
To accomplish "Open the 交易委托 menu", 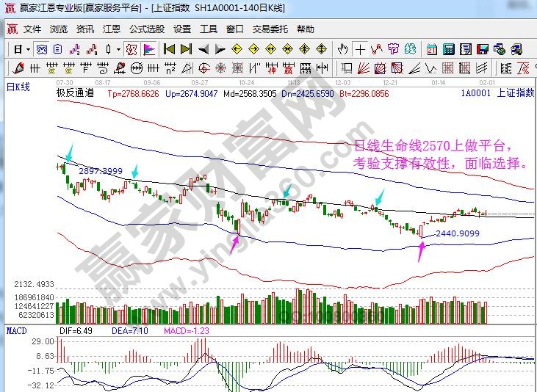I will click(270, 29).
